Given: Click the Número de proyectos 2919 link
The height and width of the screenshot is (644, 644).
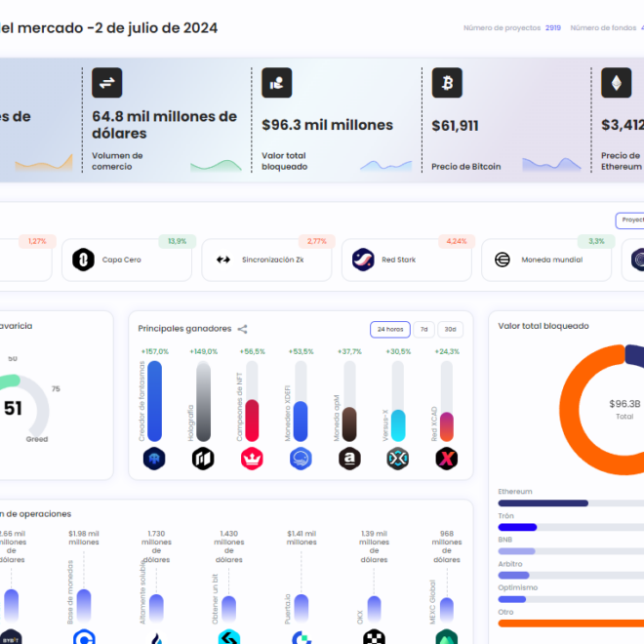Looking at the screenshot, I should 511,28.
